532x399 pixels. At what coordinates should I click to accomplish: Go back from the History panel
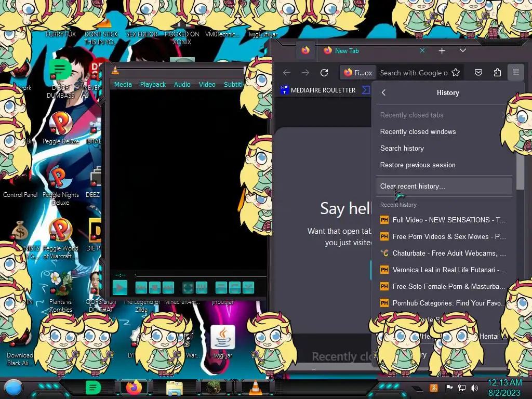[x=384, y=92]
